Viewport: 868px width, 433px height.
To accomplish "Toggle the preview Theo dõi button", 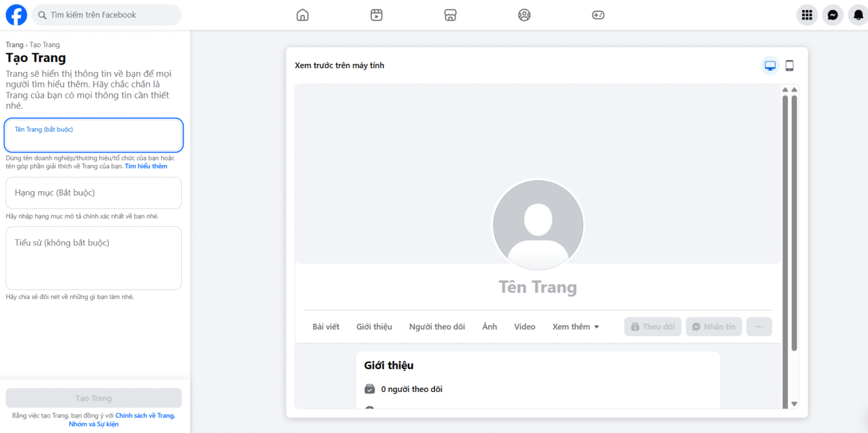I will 652,326.
